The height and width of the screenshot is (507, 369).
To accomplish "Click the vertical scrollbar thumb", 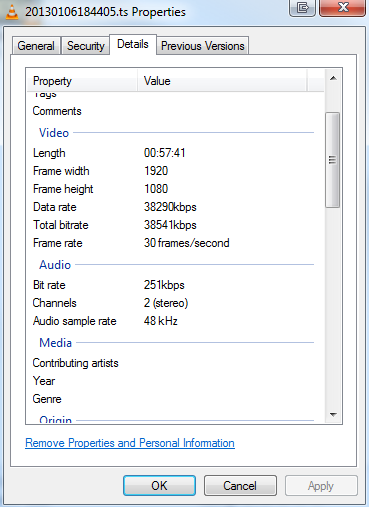I will coord(332,160).
